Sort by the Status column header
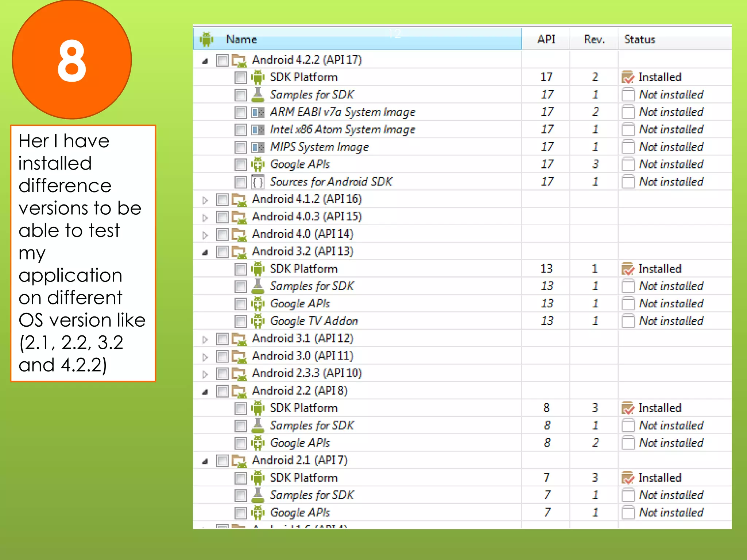747x560 pixels. [675, 39]
